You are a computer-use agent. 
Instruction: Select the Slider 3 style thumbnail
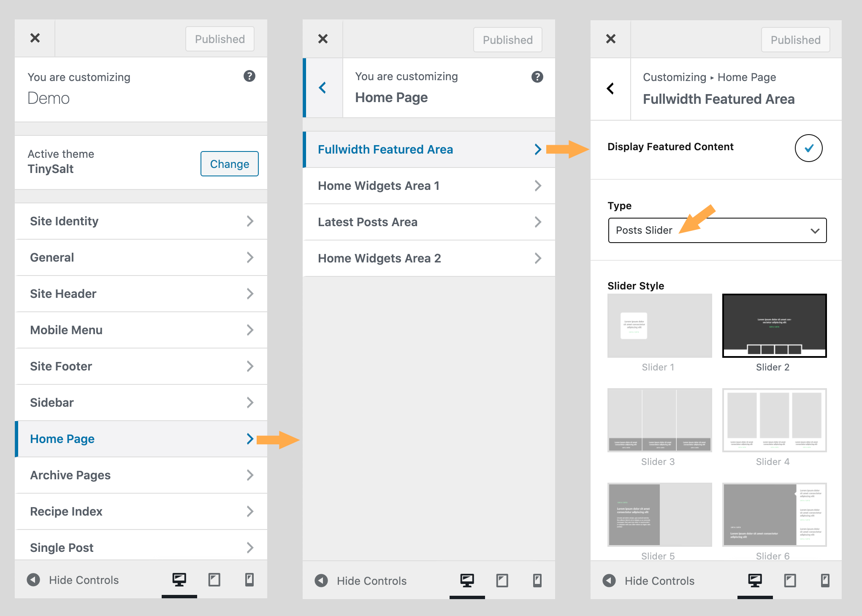click(x=659, y=420)
